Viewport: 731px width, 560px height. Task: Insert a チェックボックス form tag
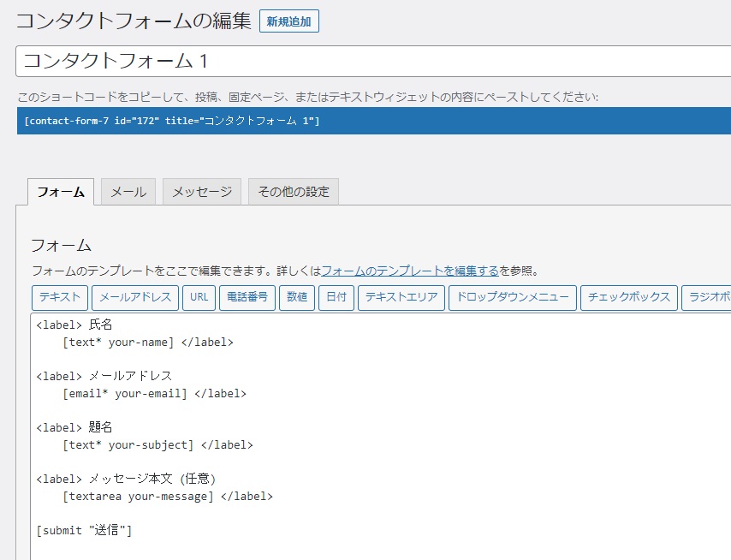pos(629,297)
